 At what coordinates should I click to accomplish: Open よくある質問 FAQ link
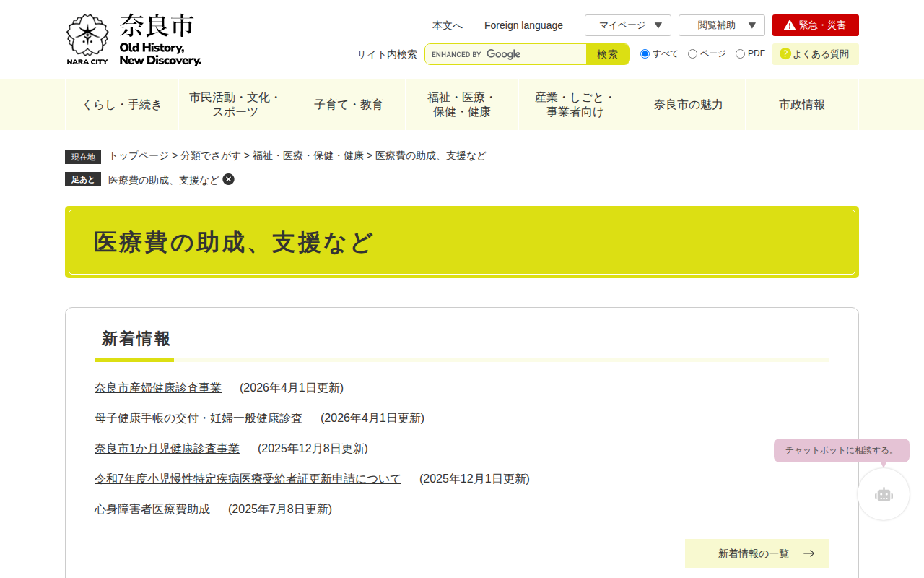tap(816, 54)
